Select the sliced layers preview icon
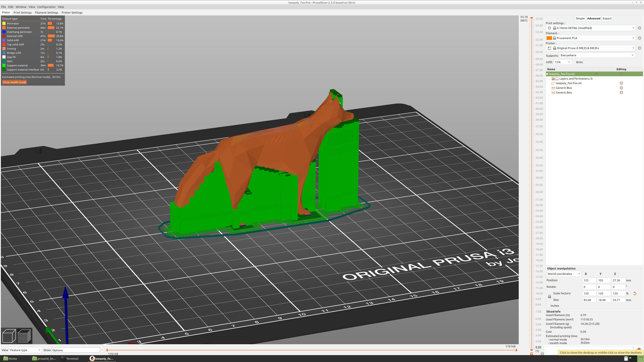The width and height of the screenshot is (644, 362). (x=24, y=336)
